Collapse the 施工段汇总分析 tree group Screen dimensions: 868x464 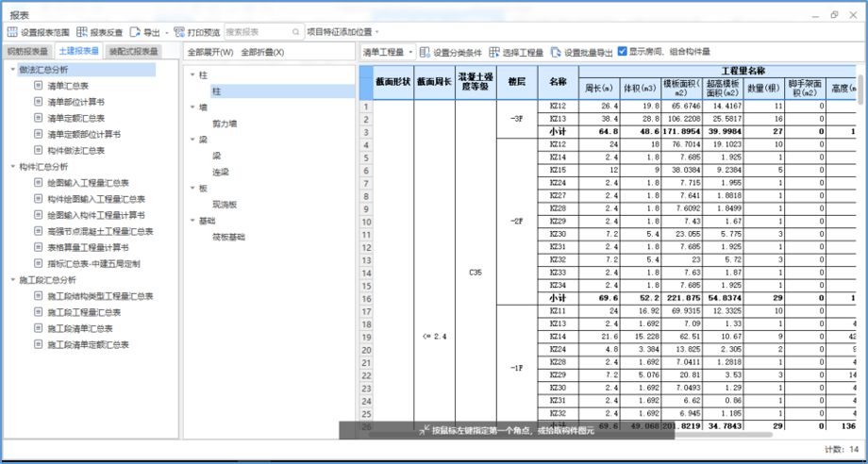[12, 280]
